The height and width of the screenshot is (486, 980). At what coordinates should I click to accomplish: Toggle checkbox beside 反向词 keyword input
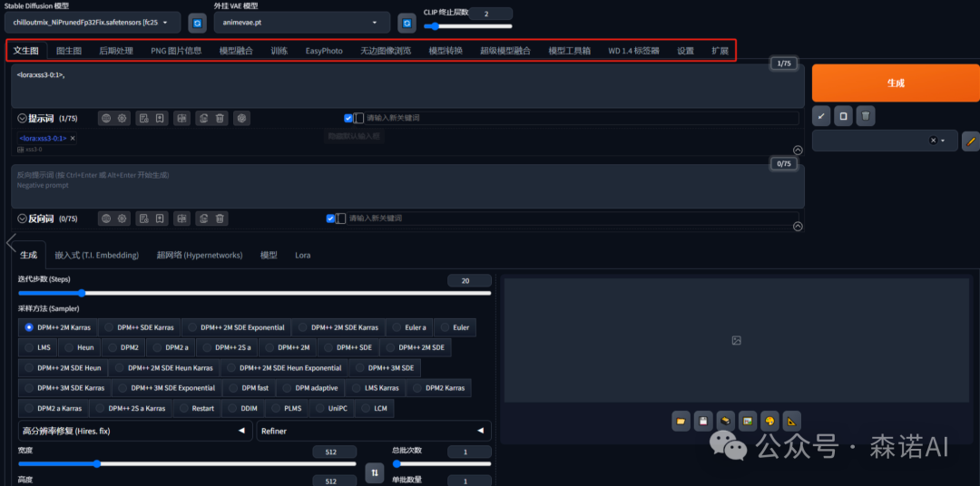[x=330, y=219]
